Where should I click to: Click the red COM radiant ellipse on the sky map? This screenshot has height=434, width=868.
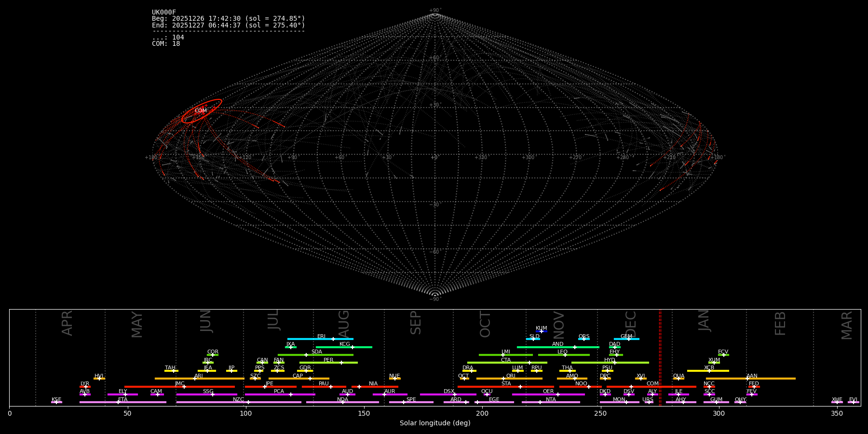point(202,111)
